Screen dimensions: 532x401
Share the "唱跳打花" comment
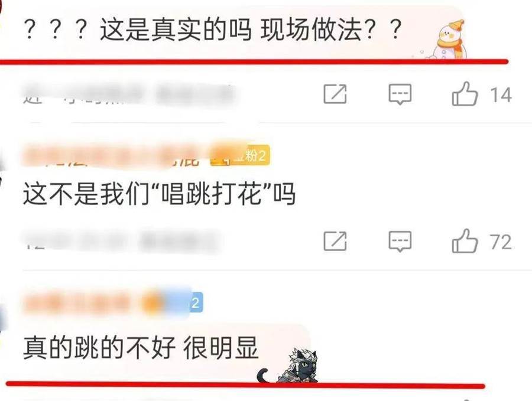pos(335,241)
